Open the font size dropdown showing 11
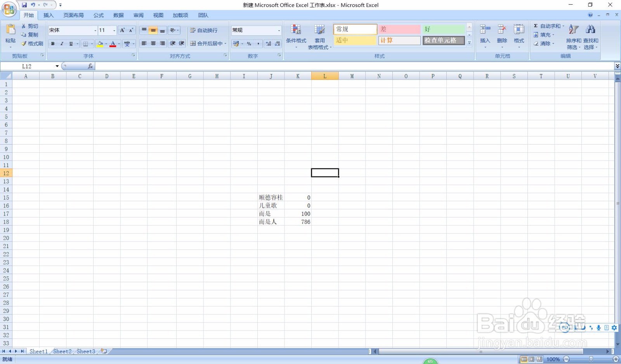This screenshot has width=621, height=364. point(114,30)
